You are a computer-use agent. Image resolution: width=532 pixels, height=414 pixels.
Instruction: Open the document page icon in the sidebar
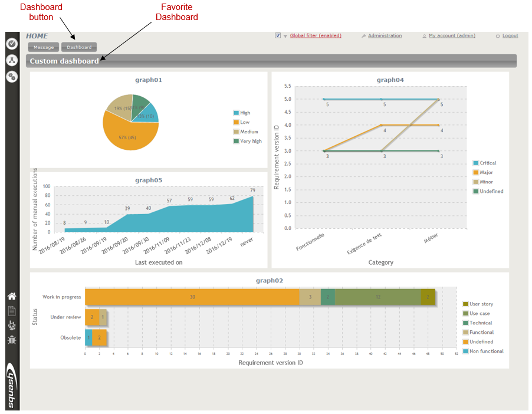pyautogui.click(x=12, y=311)
